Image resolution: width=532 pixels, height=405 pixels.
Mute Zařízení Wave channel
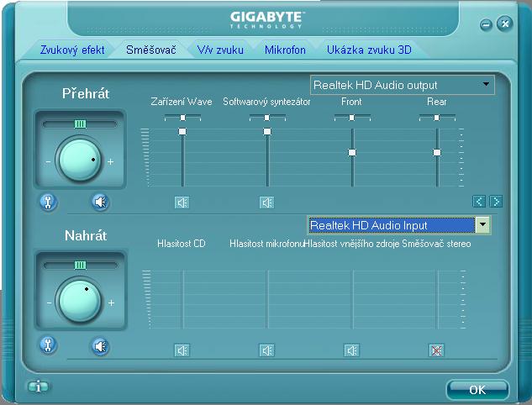point(182,202)
